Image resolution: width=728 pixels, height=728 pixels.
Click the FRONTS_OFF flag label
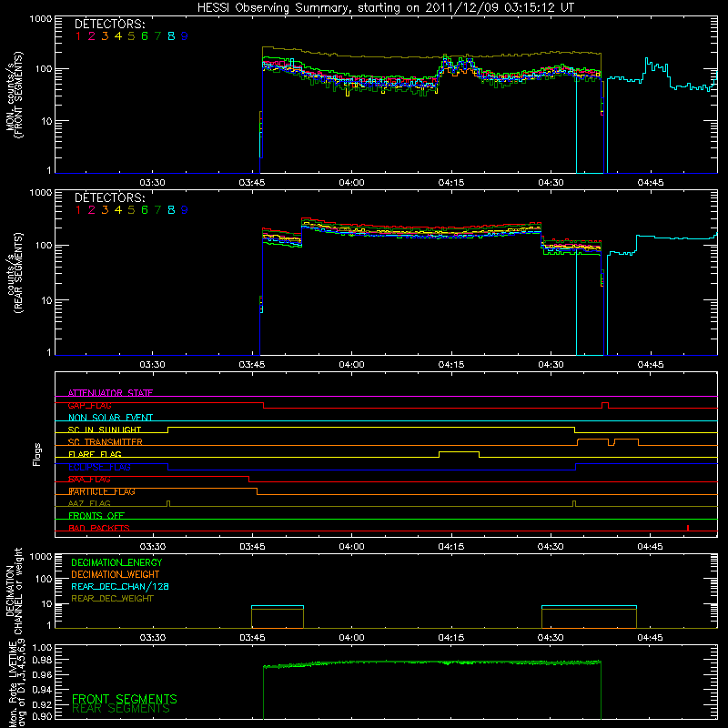pos(96,516)
